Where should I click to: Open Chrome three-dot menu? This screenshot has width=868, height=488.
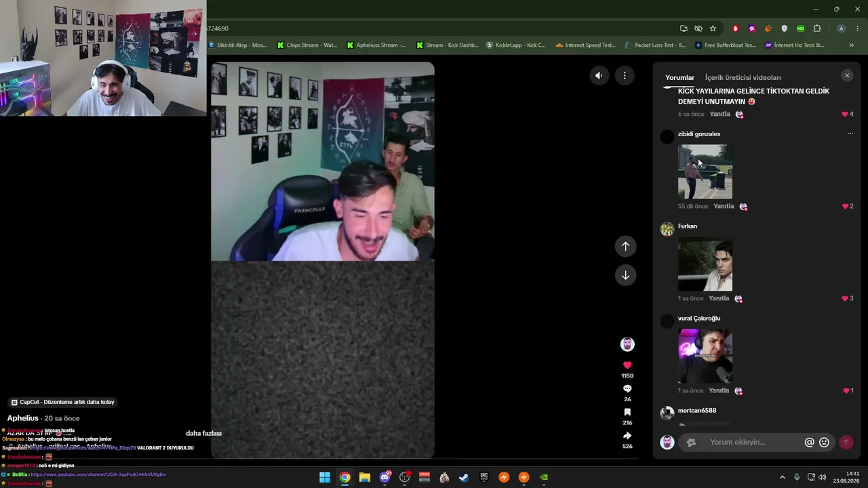pyautogui.click(x=857, y=28)
